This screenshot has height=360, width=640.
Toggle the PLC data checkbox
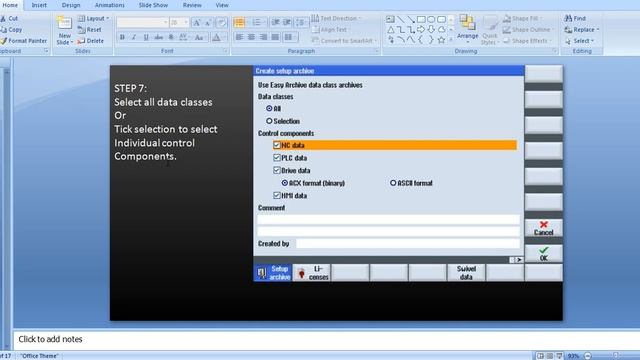coord(277,158)
